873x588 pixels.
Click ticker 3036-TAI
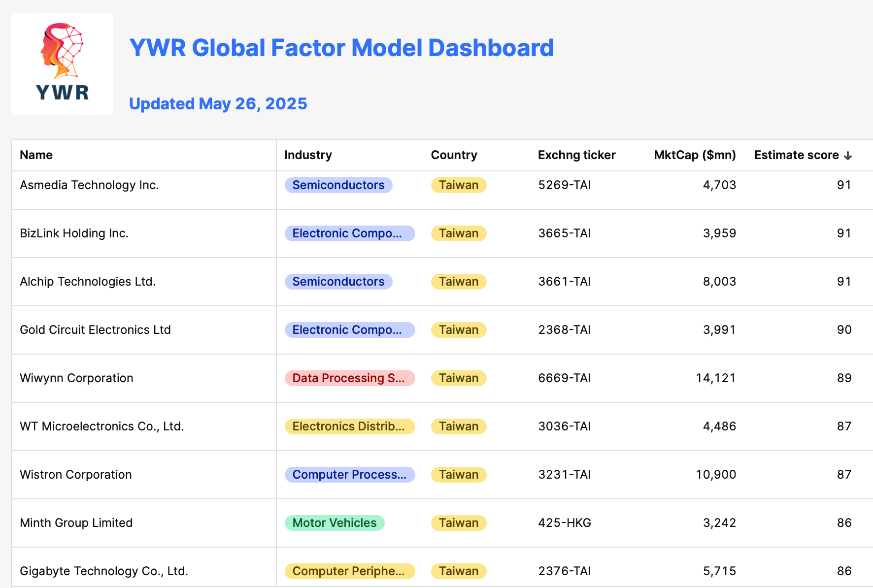[565, 426]
